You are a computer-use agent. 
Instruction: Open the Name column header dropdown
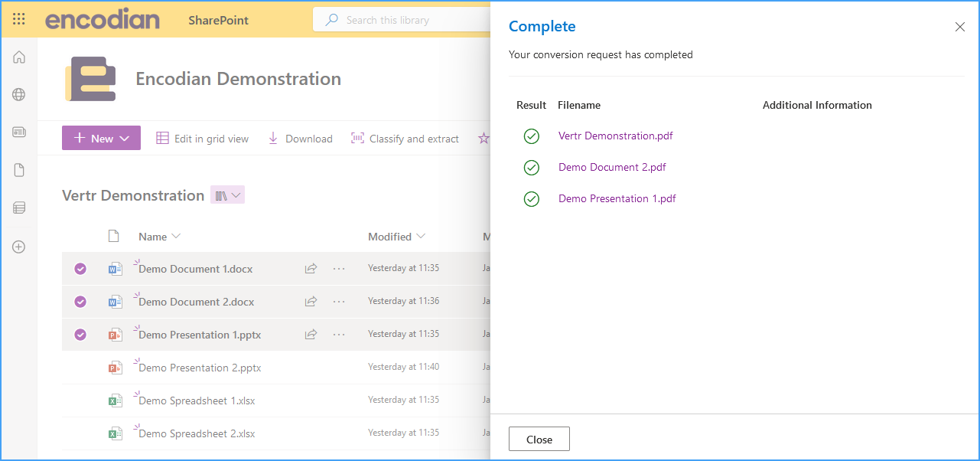coord(159,237)
